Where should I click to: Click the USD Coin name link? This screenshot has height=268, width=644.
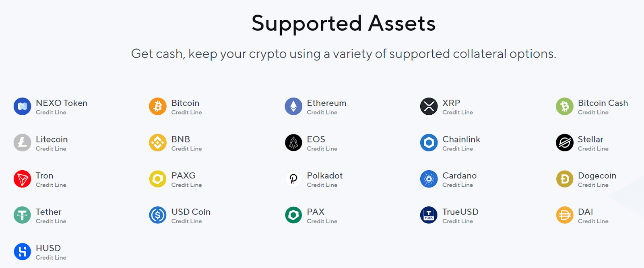point(191,212)
